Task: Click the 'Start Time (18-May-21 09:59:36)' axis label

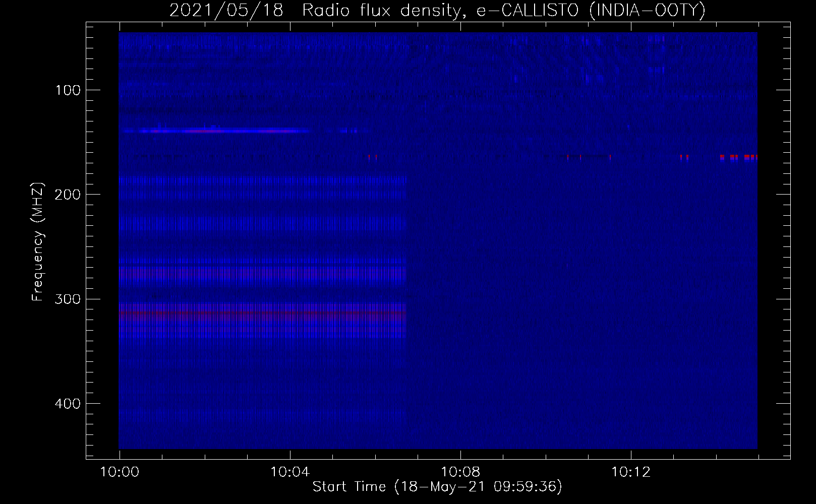Action: click(437, 487)
